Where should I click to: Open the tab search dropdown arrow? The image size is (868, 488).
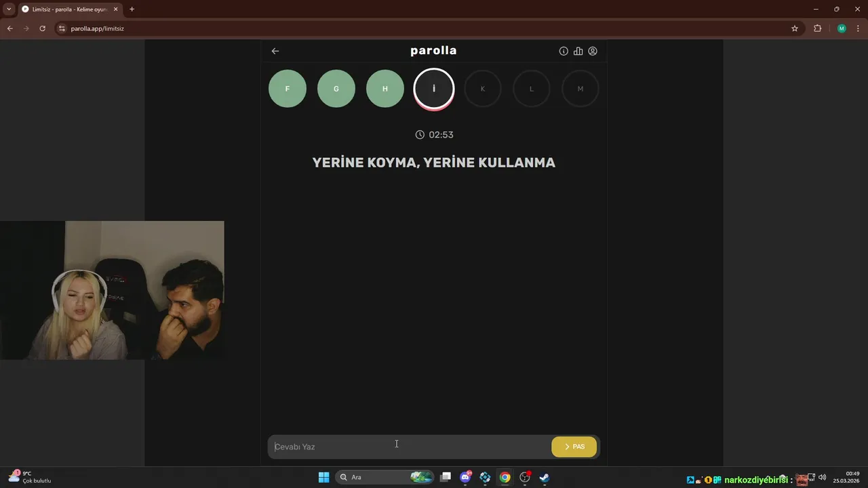point(9,9)
